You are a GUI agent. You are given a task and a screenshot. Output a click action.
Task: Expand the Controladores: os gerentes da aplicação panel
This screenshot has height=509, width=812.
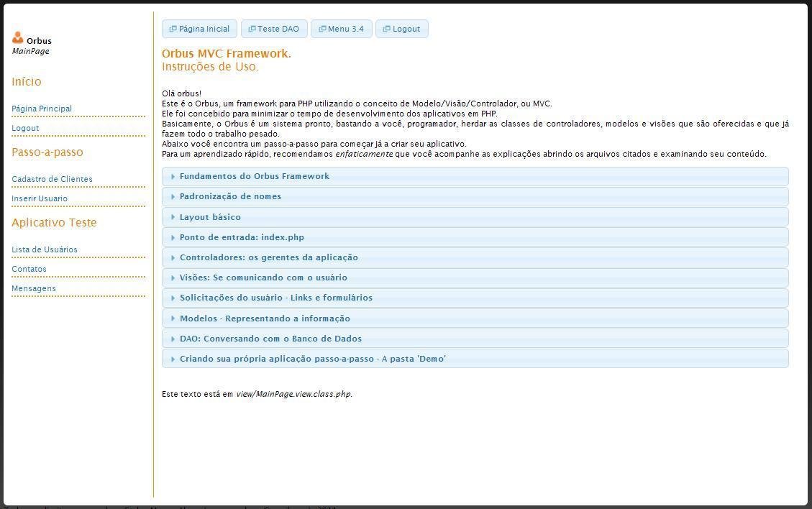pos(268,257)
